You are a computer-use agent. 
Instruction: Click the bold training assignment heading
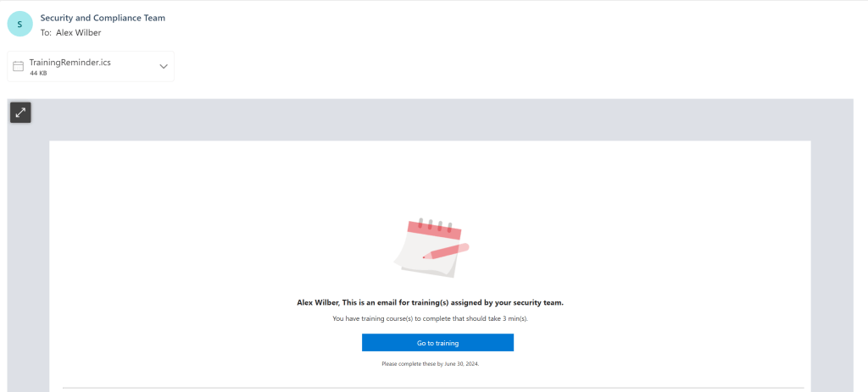[x=430, y=302]
